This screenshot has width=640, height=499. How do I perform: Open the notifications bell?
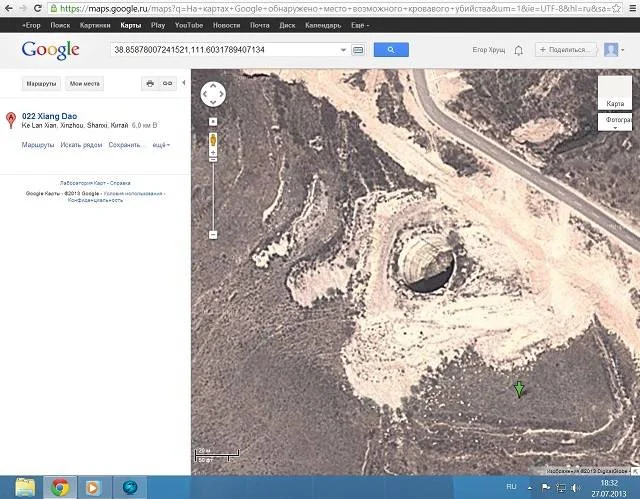518,50
